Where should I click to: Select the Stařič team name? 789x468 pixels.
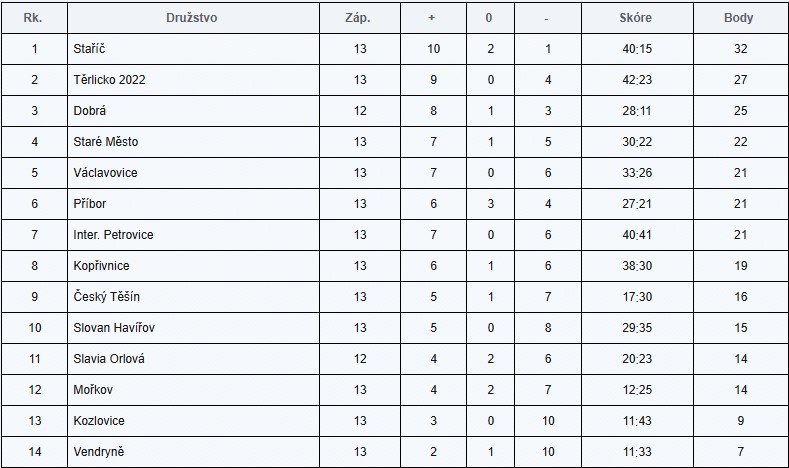89,49
